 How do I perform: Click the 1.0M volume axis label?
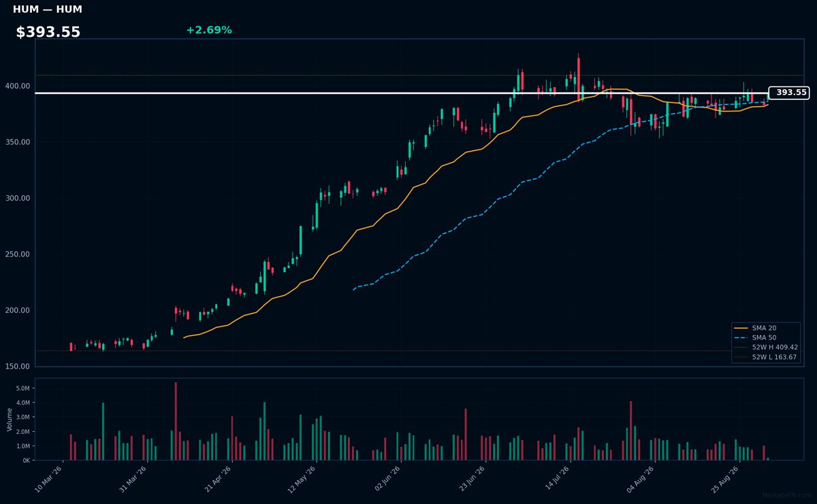(22, 446)
